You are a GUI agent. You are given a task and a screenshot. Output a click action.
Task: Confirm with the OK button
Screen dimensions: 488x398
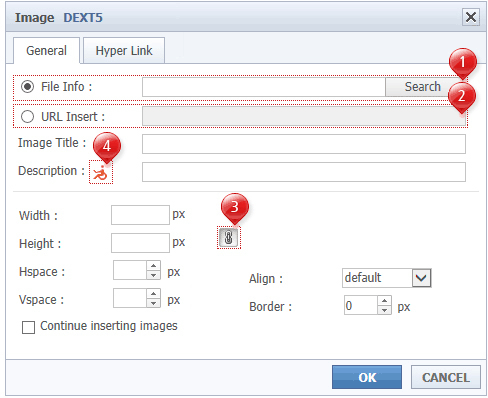pos(367,377)
